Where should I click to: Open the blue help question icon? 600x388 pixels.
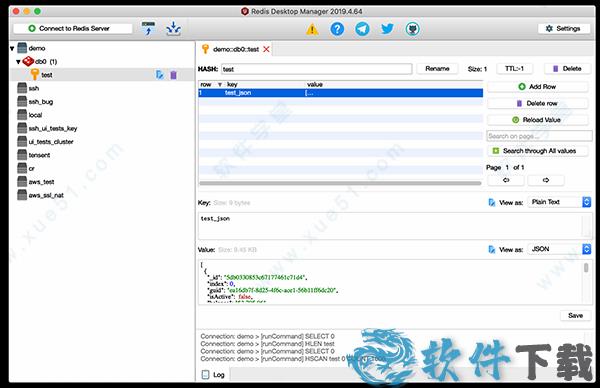337,29
